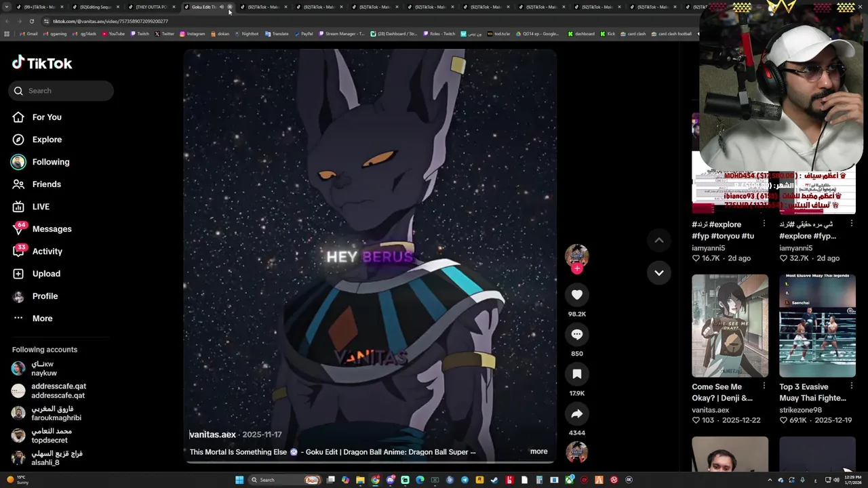Open the comments on the video
868x488 pixels.
pos(577,334)
